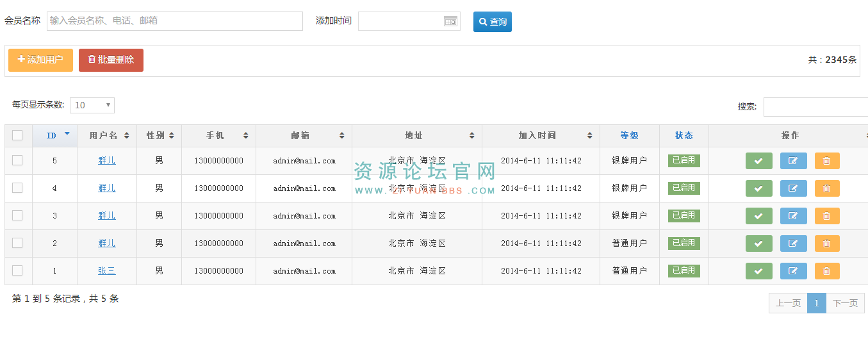Open the 每页显示条数 dropdown showing 10
This screenshot has width=868, height=355.
pos(92,105)
